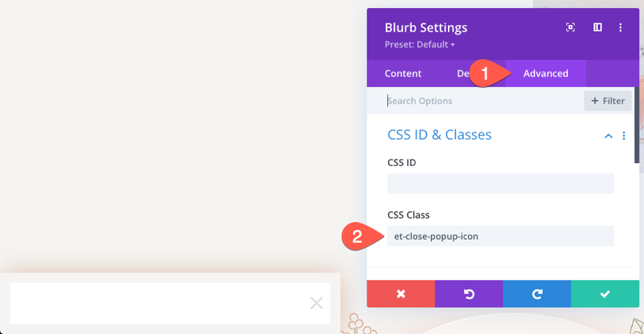The width and height of the screenshot is (644, 334).
Task: Click into the empty CSS ID field
Action: point(501,183)
